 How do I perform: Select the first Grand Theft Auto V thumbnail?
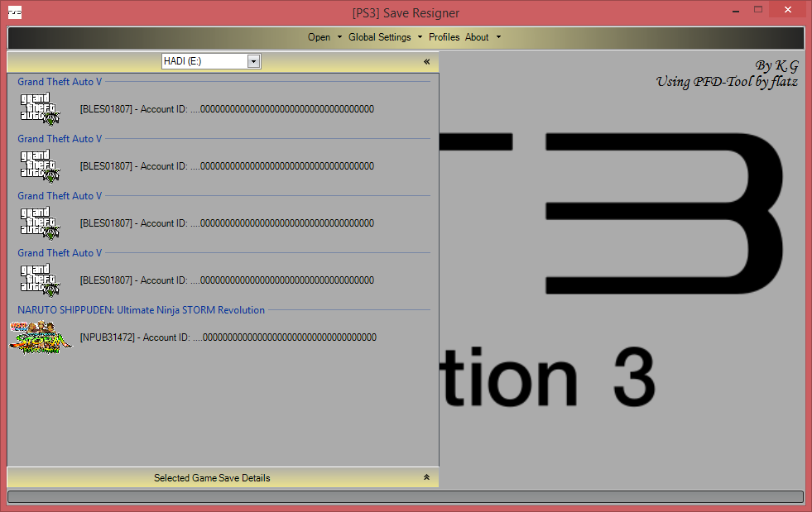pyautogui.click(x=40, y=108)
